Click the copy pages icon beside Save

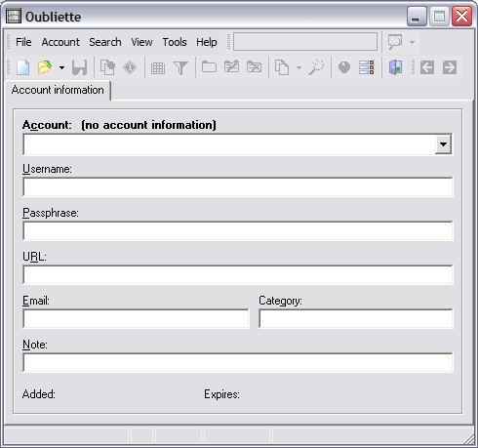pyautogui.click(x=107, y=67)
